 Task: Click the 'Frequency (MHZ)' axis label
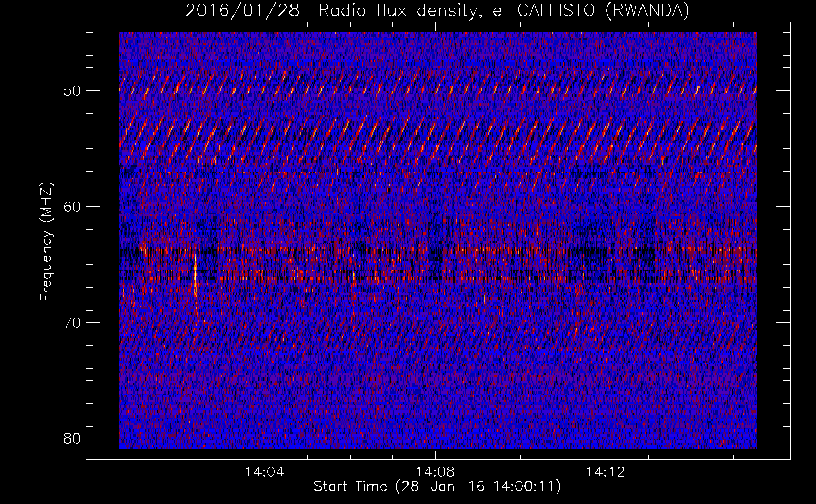tap(46, 242)
